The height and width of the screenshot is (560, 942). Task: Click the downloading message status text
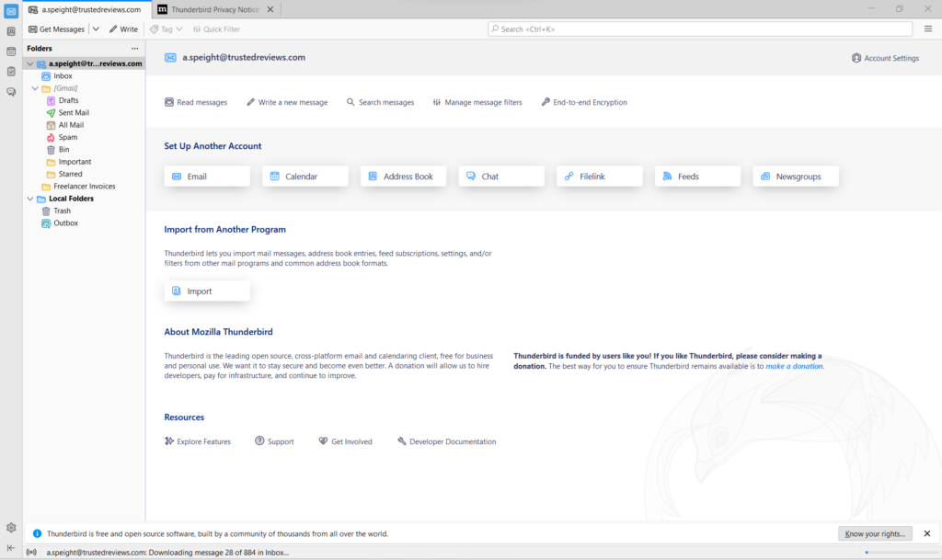(167, 553)
